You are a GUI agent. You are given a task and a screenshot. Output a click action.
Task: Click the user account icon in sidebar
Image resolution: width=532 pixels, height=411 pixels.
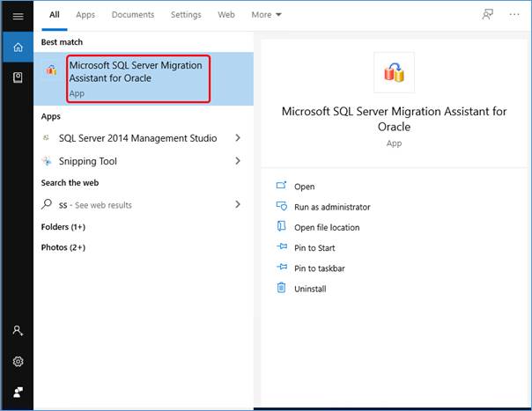(x=18, y=330)
